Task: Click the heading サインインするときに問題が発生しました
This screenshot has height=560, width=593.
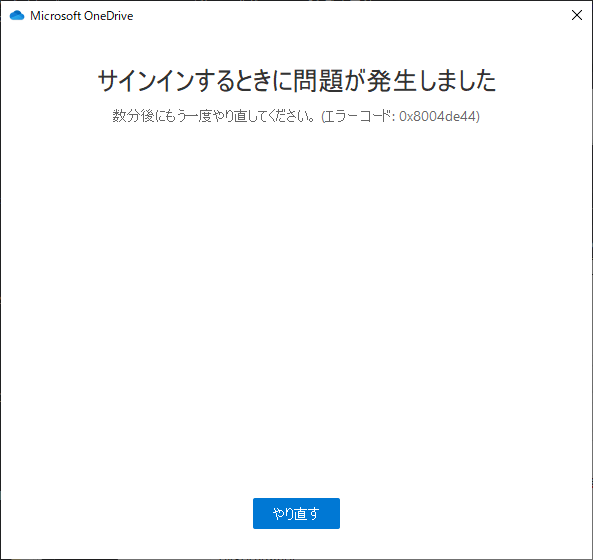Action: coord(297,81)
